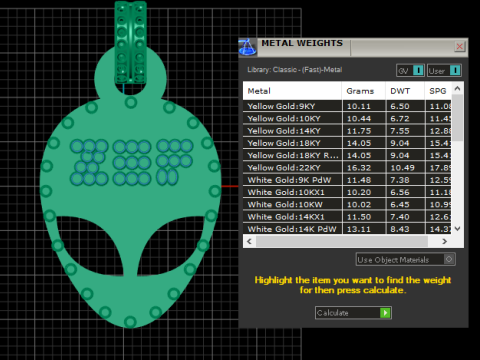Click the SPG column header
The height and width of the screenshot is (360, 480).
tap(438, 91)
